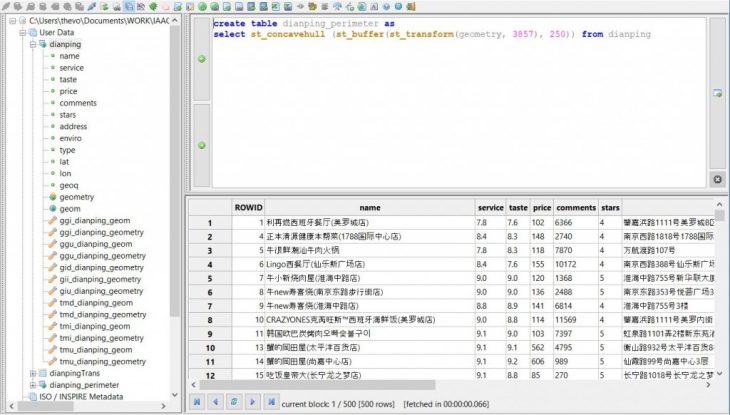
Task: Select the geometry column in the tree
Action: tap(77, 197)
